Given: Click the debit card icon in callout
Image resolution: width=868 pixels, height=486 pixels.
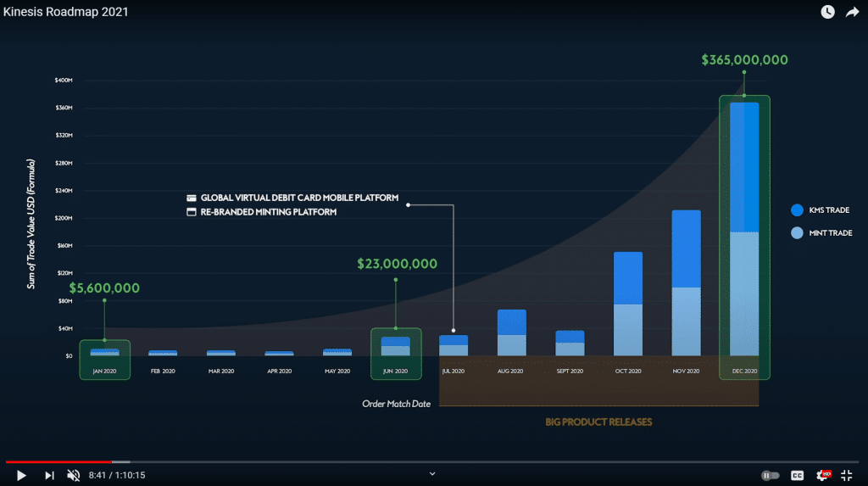Looking at the screenshot, I should click(x=192, y=198).
